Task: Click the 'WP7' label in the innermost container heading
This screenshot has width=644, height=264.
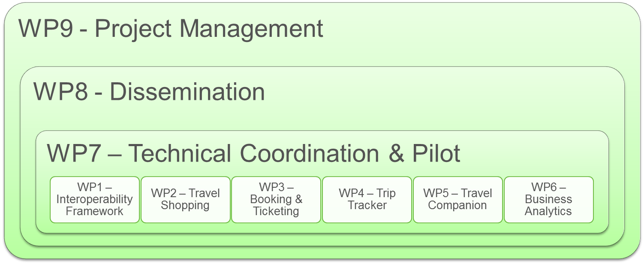Action: tap(73, 153)
